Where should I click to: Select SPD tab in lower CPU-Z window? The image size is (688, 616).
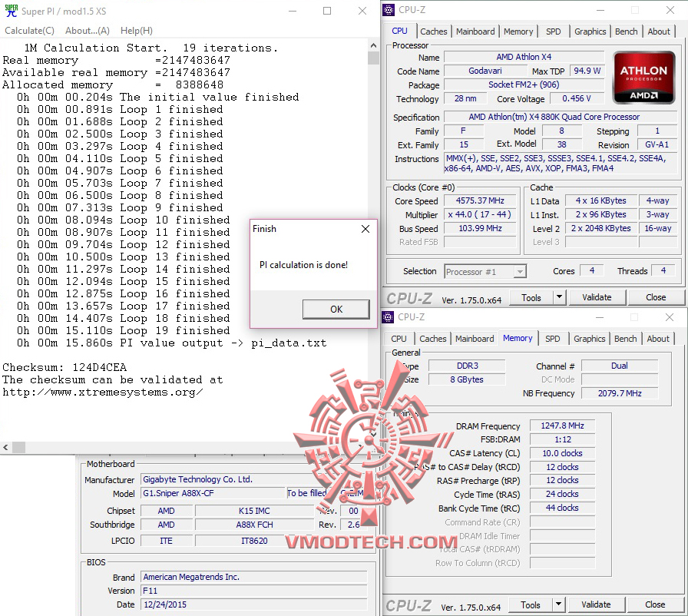552,339
